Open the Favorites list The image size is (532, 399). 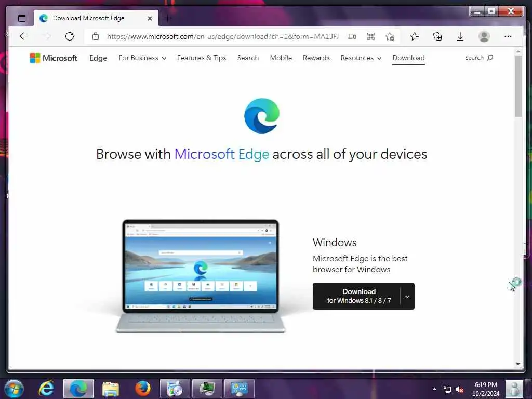pyautogui.click(x=415, y=36)
